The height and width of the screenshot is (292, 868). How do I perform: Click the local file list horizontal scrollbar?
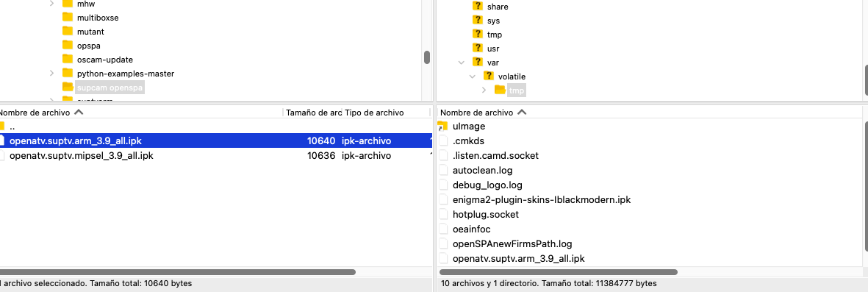click(177, 272)
